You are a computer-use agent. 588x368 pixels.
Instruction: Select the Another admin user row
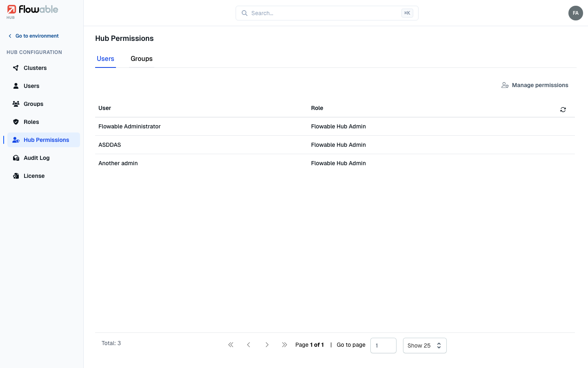(x=335, y=163)
